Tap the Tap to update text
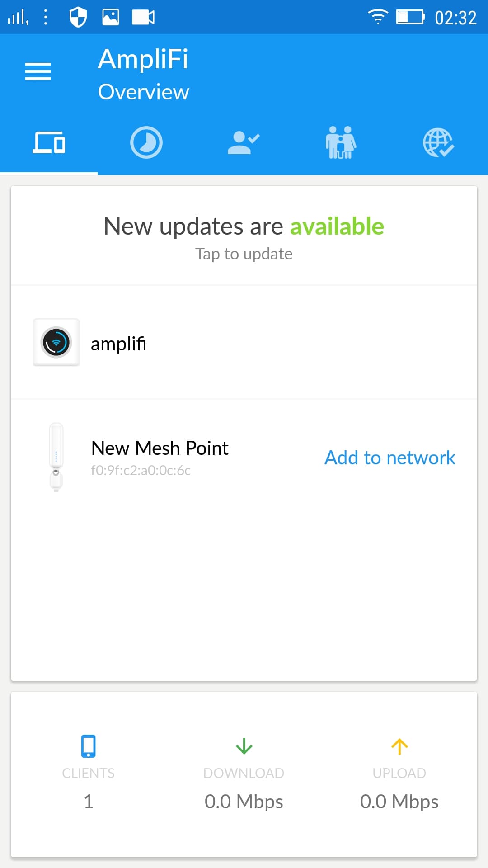The width and height of the screenshot is (488, 868). (244, 254)
